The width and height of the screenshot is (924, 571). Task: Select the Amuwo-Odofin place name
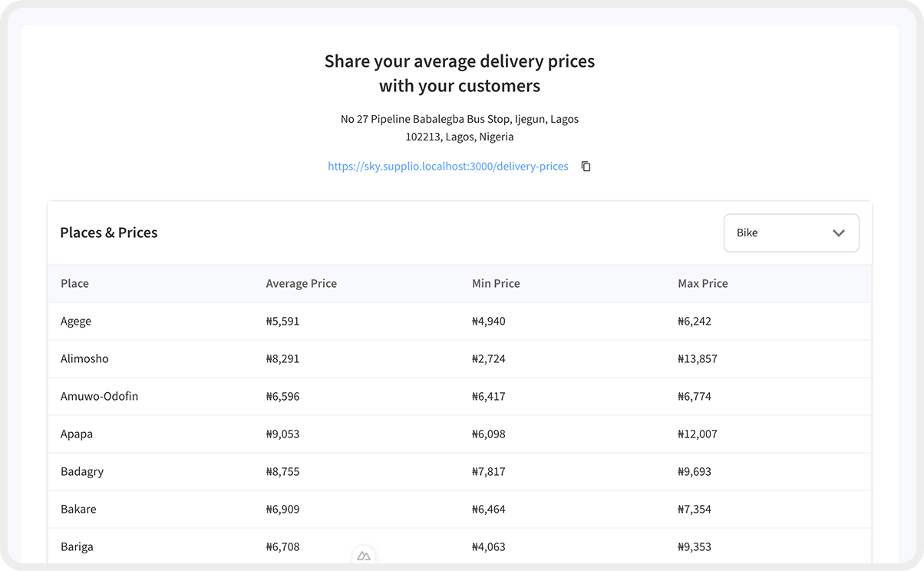99,396
